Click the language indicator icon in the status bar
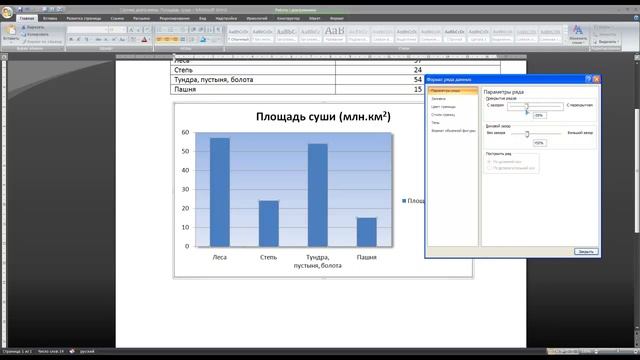Screen dimensions: 640x360 [x=72, y=351]
